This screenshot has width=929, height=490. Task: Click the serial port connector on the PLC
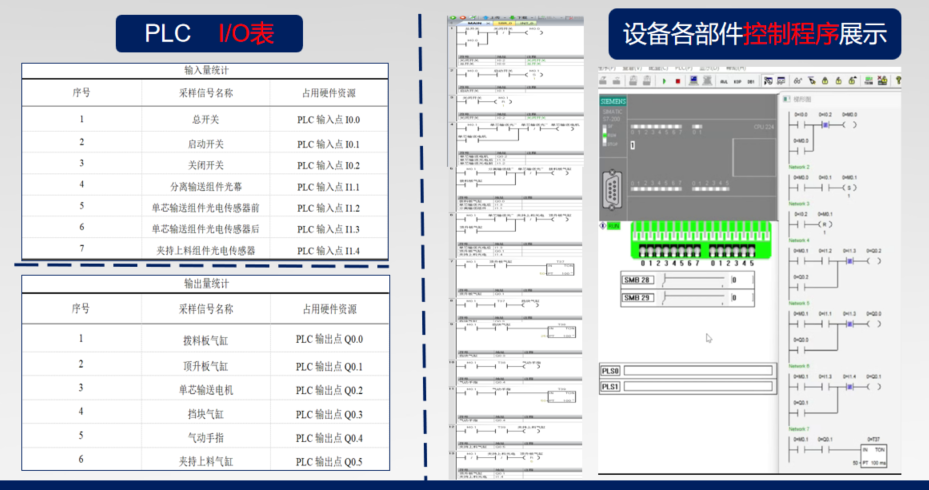(612, 189)
